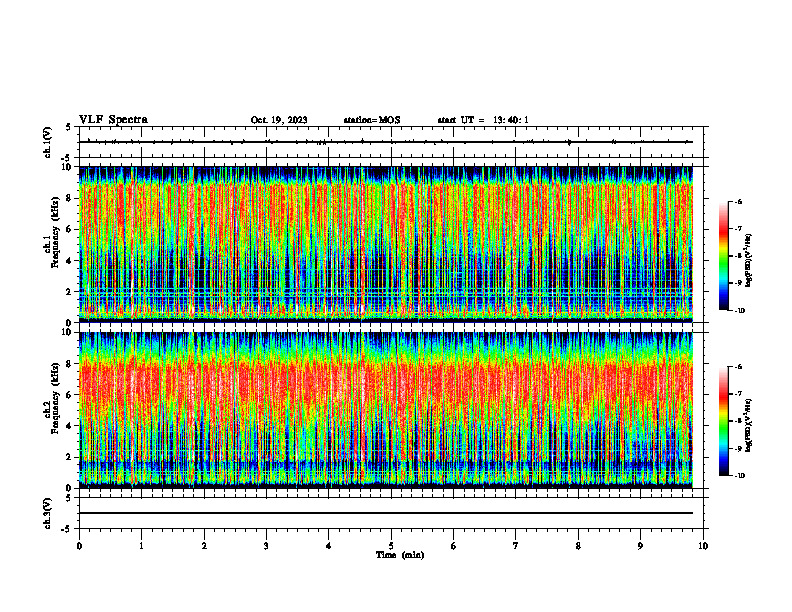792x612 pixels.
Task: Click the "-6" label on ch.1 colorbar
Action: pyautogui.click(x=738, y=202)
